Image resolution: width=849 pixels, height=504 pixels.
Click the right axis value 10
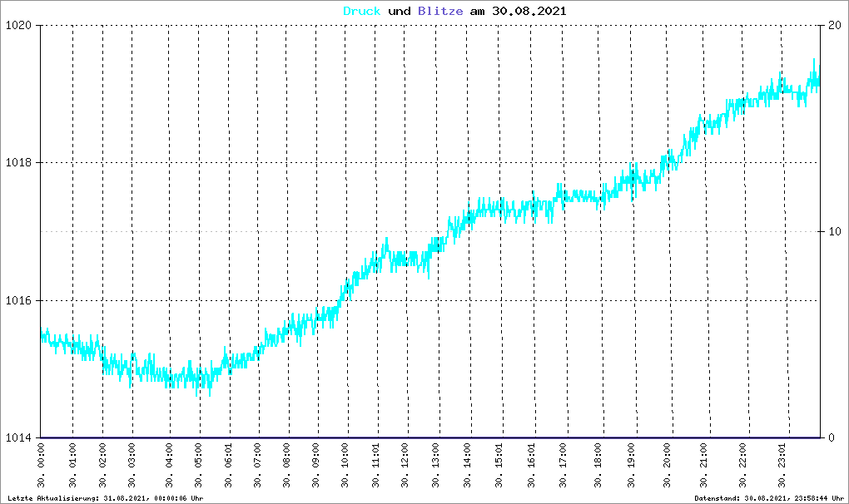tap(833, 231)
